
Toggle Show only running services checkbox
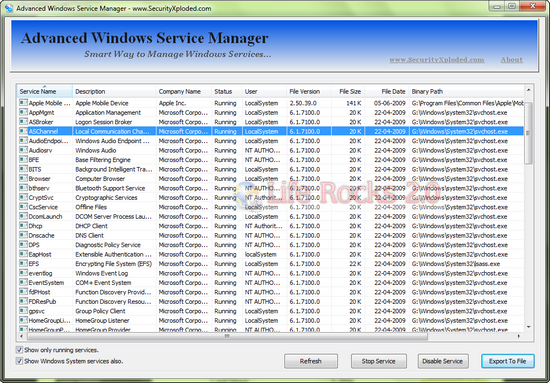pyautogui.click(x=19, y=350)
